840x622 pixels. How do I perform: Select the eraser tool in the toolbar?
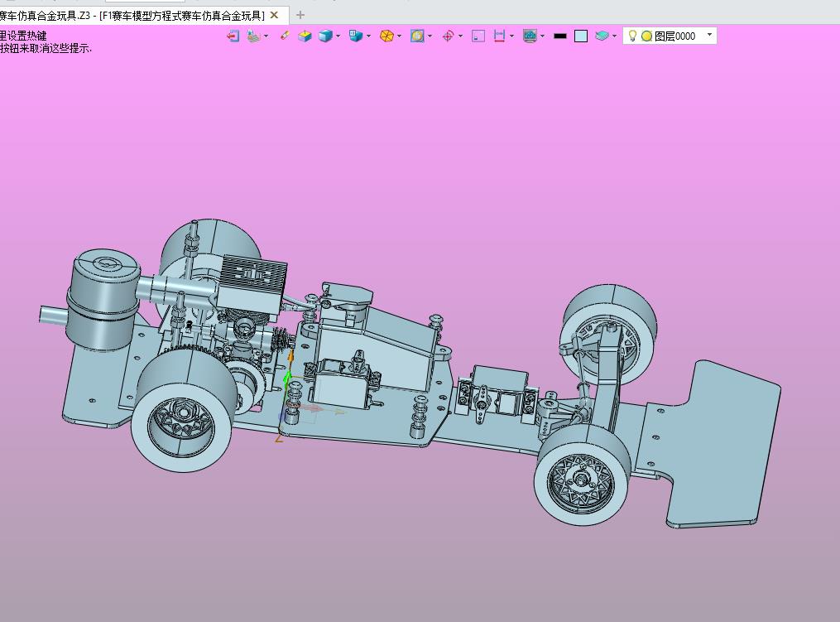pyautogui.click(x=284, y=36)
